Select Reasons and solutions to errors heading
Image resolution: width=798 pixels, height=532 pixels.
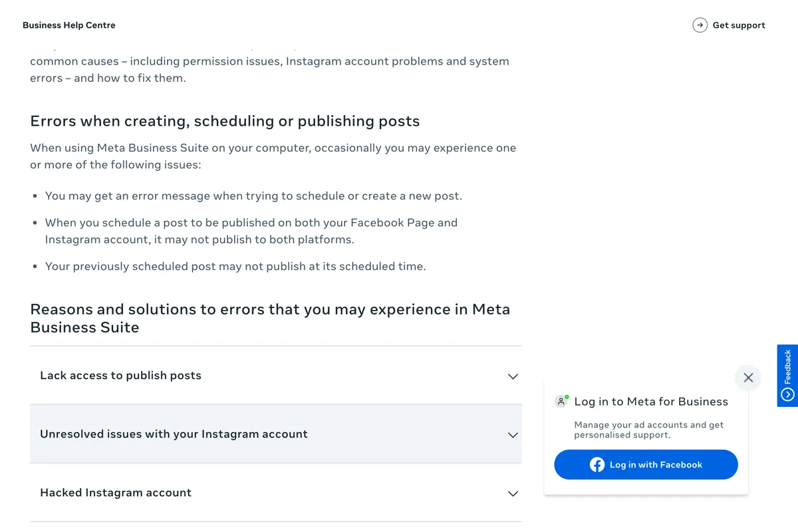270,318
